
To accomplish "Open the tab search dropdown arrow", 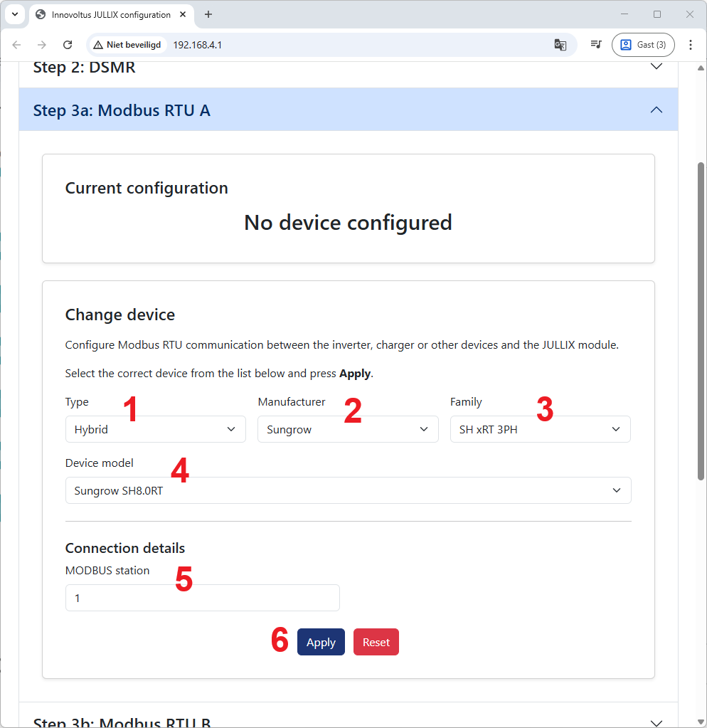I will pos(14,14).
